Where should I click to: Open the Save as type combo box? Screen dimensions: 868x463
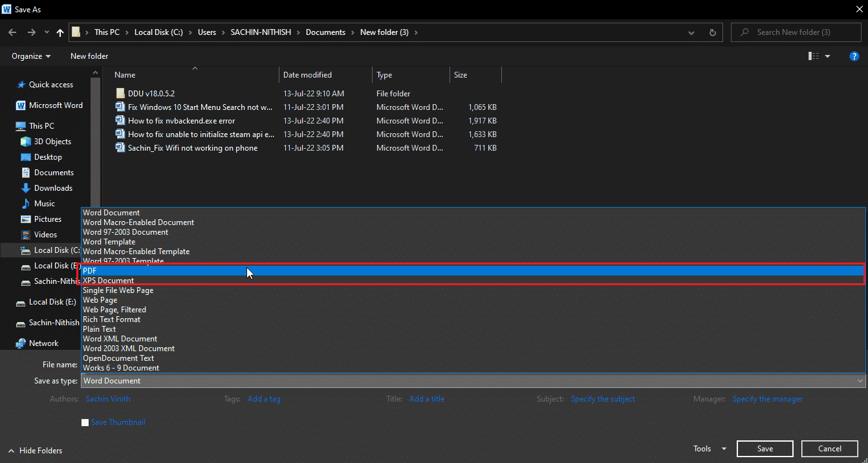click(x=473, y=381)
